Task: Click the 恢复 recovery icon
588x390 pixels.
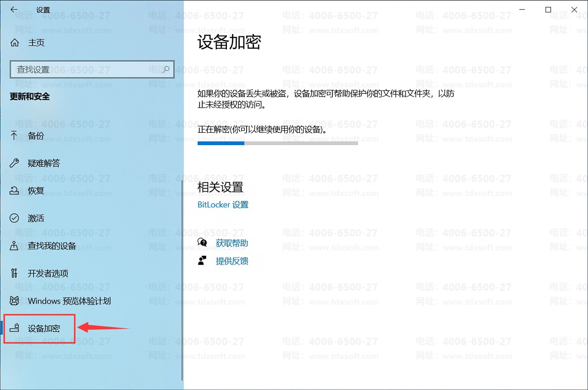Action: click(14, 191)
